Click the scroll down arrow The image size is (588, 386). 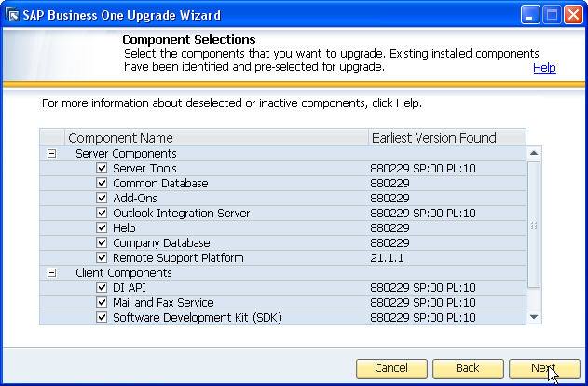(x=534, y=317)
